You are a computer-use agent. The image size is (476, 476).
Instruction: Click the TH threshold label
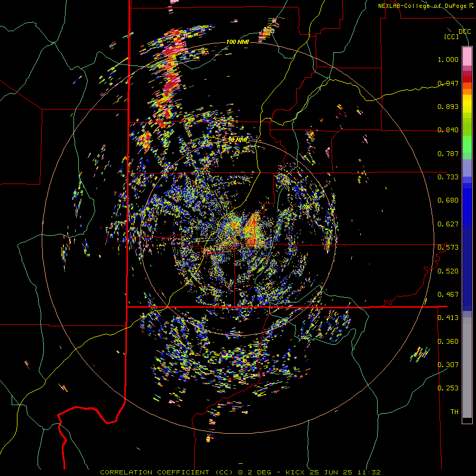pos(454,412)
